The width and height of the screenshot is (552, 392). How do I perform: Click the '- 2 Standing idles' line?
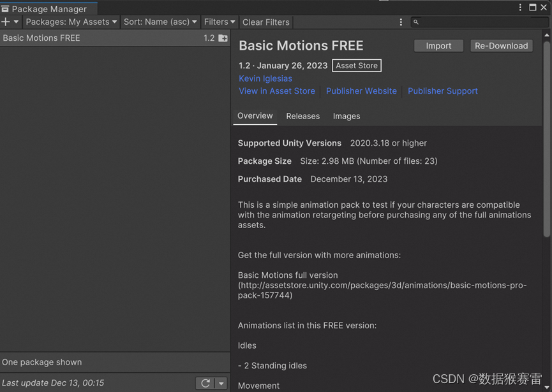click(x=272, y=366)
